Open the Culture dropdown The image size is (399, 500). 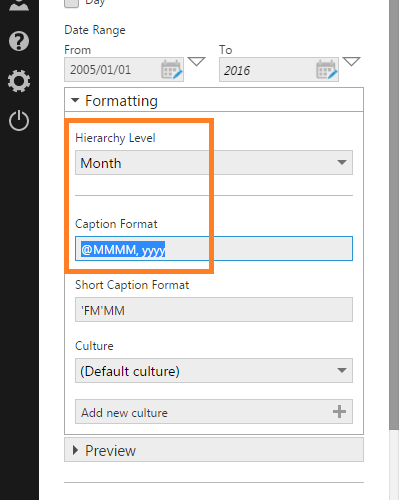click(x=214, y=371)
